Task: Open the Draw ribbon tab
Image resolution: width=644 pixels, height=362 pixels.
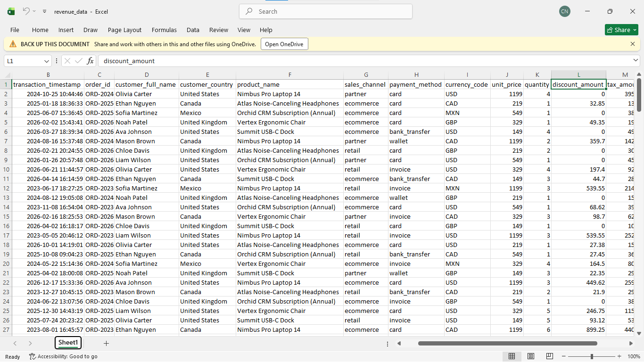Action: click(91, 30)
